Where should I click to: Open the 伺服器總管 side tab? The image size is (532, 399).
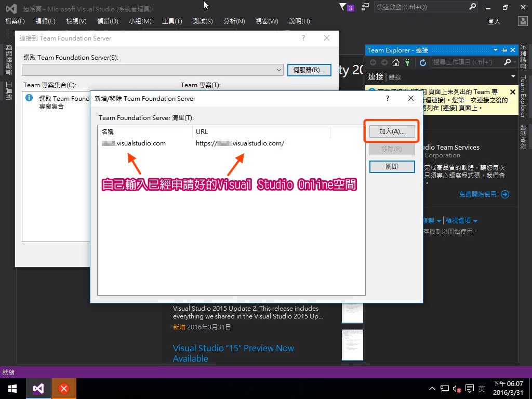click(9, 60)
